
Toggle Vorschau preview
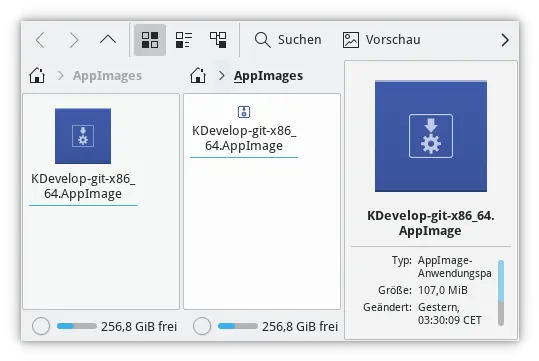coord(382,40)
